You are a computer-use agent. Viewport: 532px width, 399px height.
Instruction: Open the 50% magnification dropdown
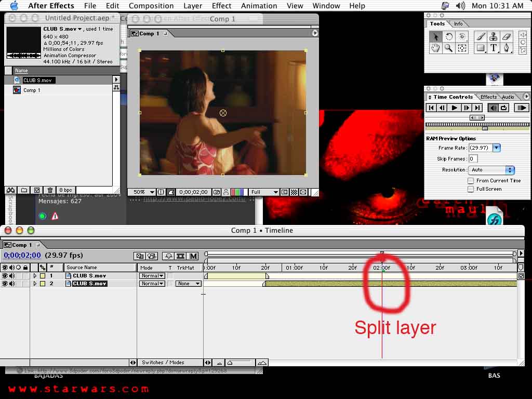142,192
